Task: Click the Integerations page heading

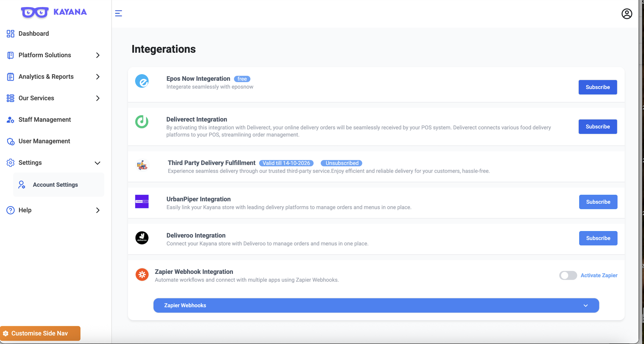Action: 163,49
